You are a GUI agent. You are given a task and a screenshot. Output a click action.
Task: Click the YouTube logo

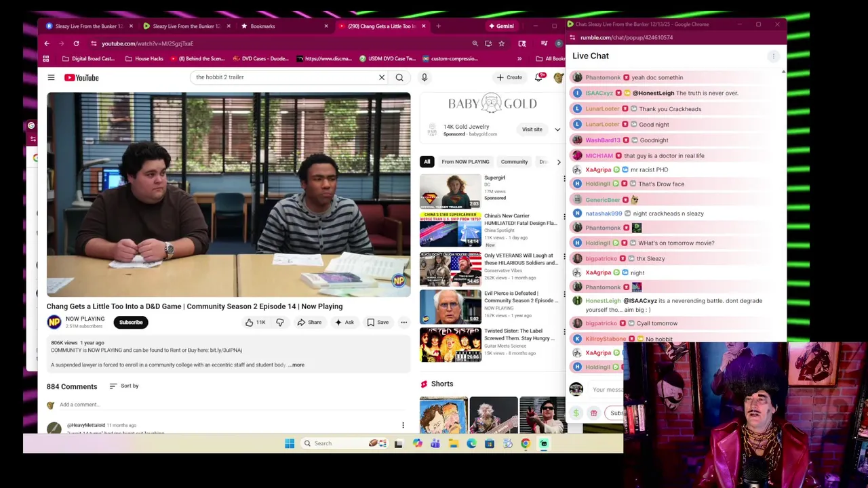coord(81,77)
